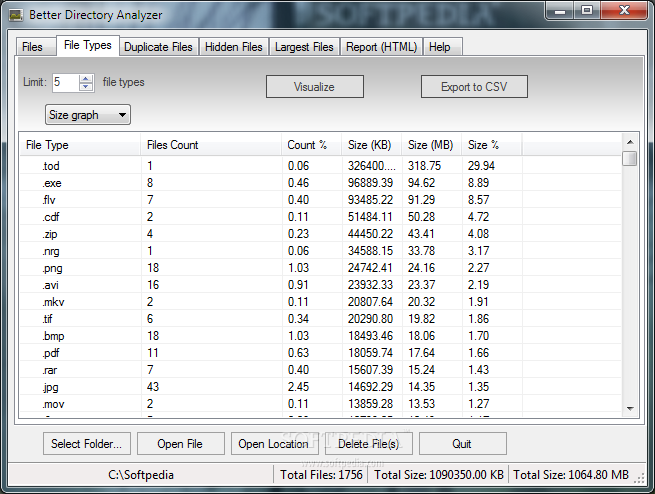Select the .bmp file type row
Screen dimensions: 655x494
321,336
